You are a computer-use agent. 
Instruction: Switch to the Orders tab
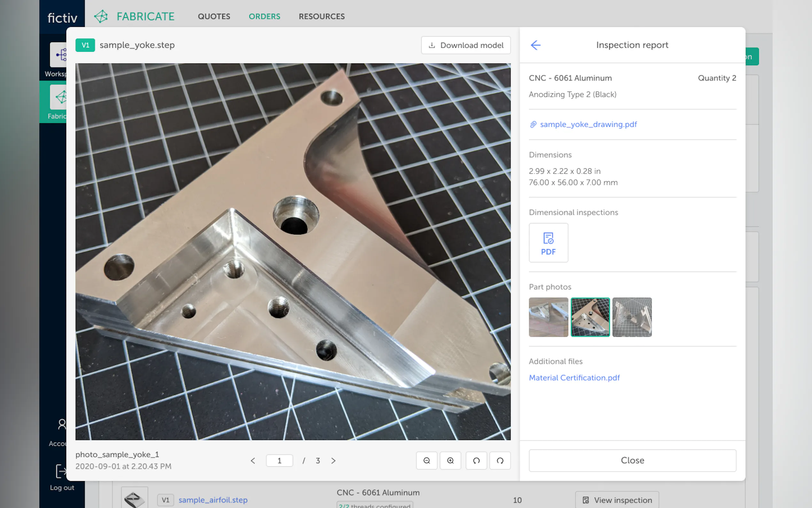coord(264,16)
